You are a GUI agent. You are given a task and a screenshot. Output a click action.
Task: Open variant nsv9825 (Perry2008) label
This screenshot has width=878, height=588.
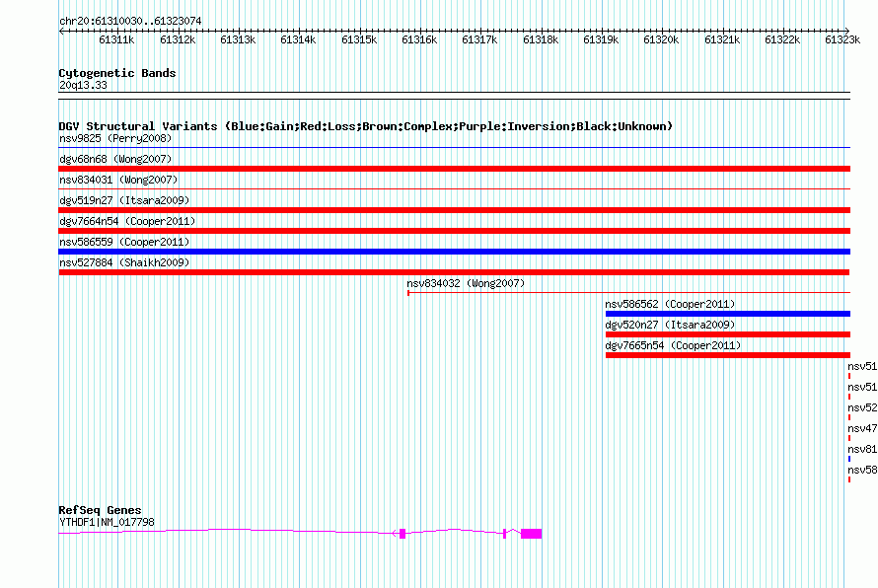[x=115, y=138]
